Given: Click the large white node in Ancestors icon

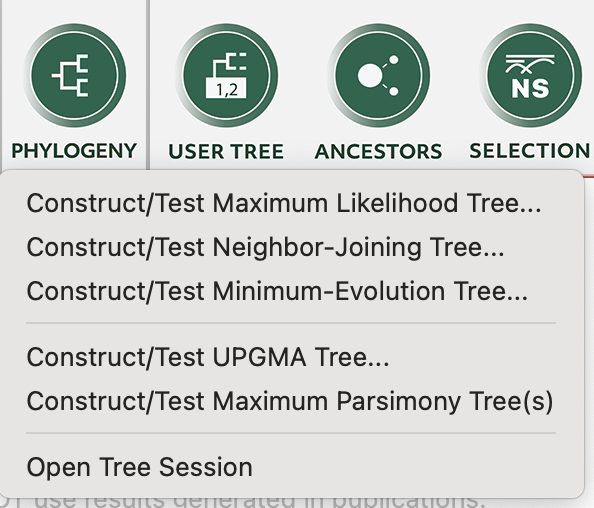Looking at the screenshot, I should (370, 75).
